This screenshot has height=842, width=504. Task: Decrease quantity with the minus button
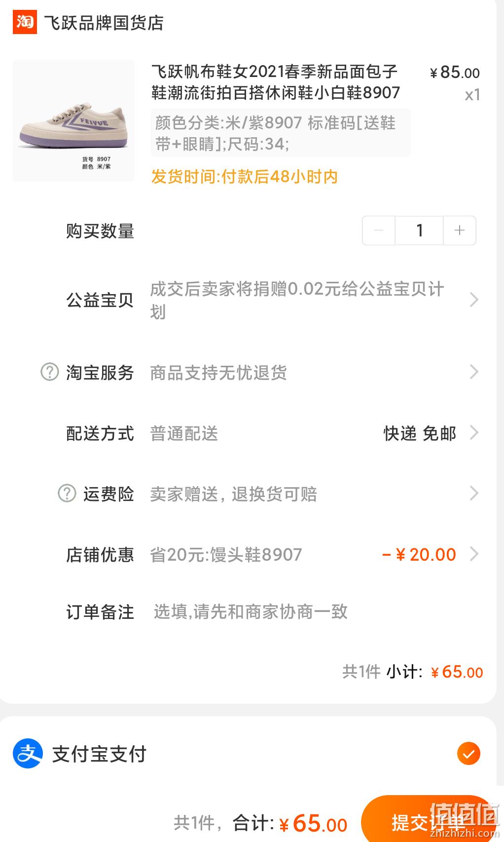point(379,230)
